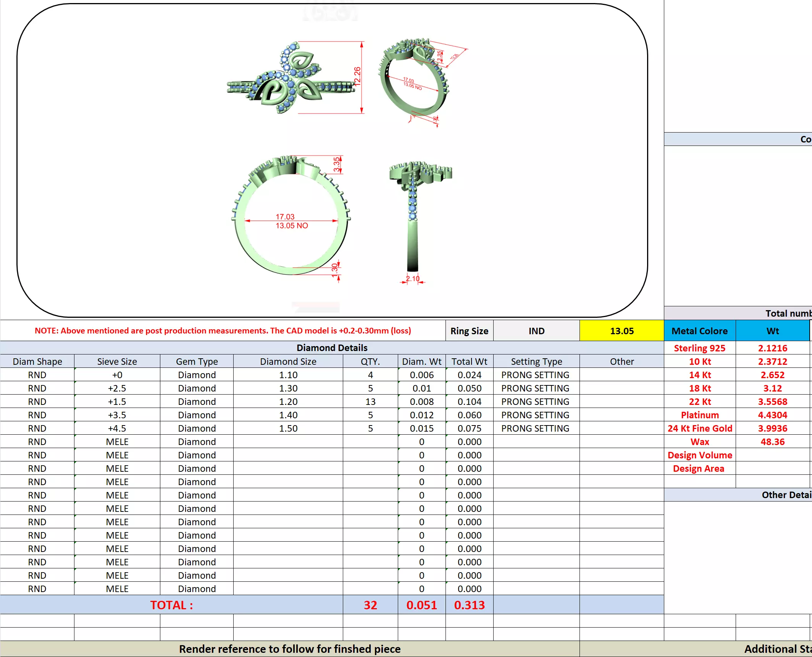Click the front-view ring render showing 17.03
812x657 pixels.
[x=291, y=216]
